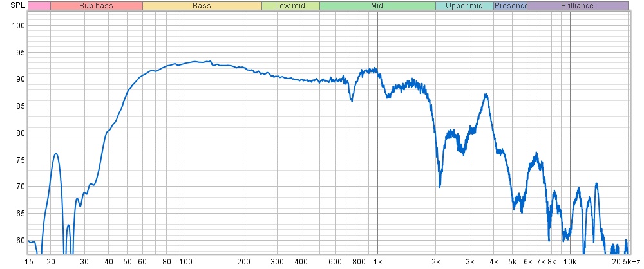Click the 30 frequency axis label
Viewport: 644px width, 269px height.
[84, 262]
